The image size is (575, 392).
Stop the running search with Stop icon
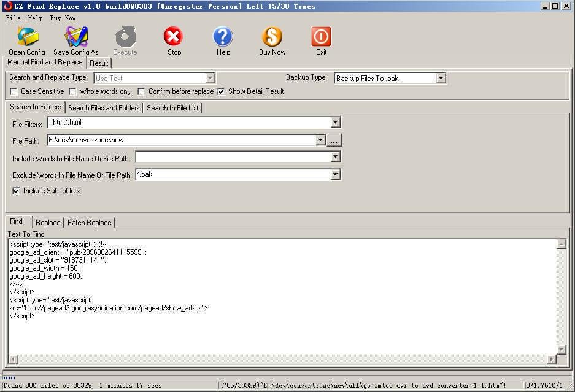point(174,36)
